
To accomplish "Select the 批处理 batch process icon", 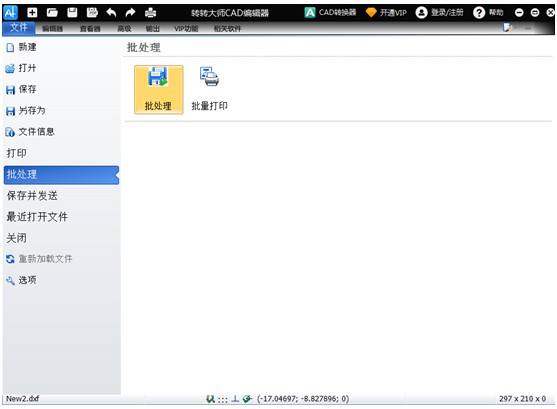I will (x=158, y=89).
